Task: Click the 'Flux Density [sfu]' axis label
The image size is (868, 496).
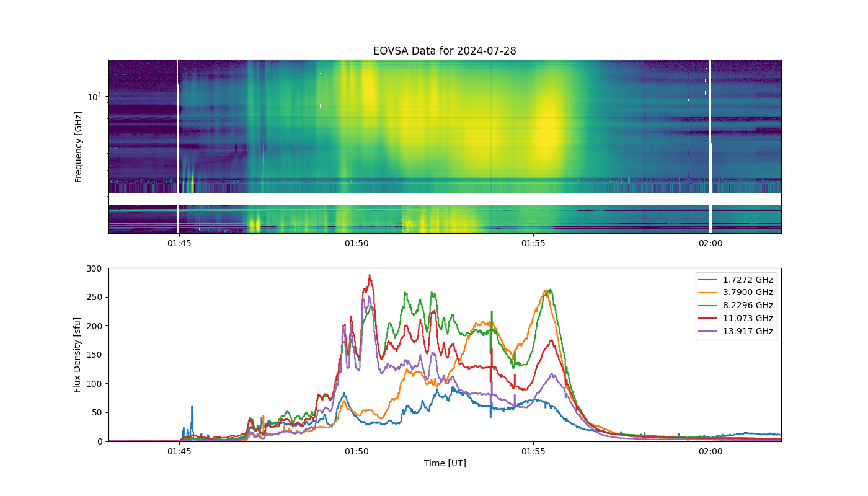Action: [x=78, y=355]
